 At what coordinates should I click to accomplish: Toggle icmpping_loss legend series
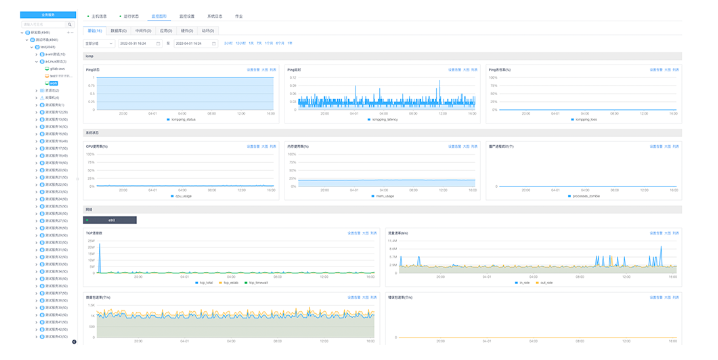584,120
